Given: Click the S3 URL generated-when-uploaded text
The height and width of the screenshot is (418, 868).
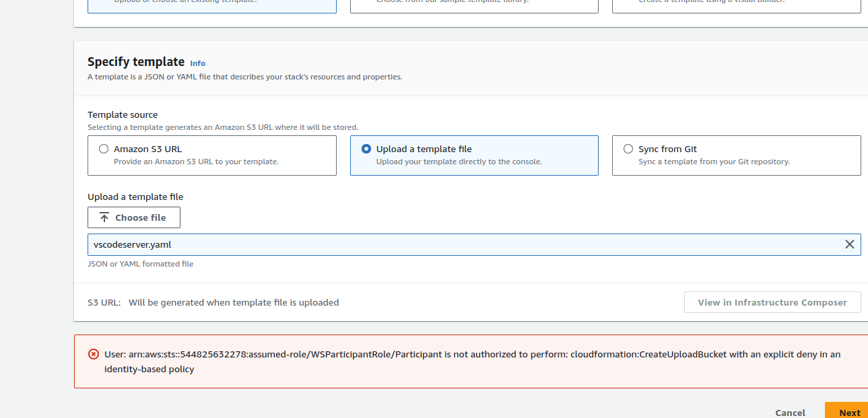Looking at the screenshot, I should (x=234, y=302).
